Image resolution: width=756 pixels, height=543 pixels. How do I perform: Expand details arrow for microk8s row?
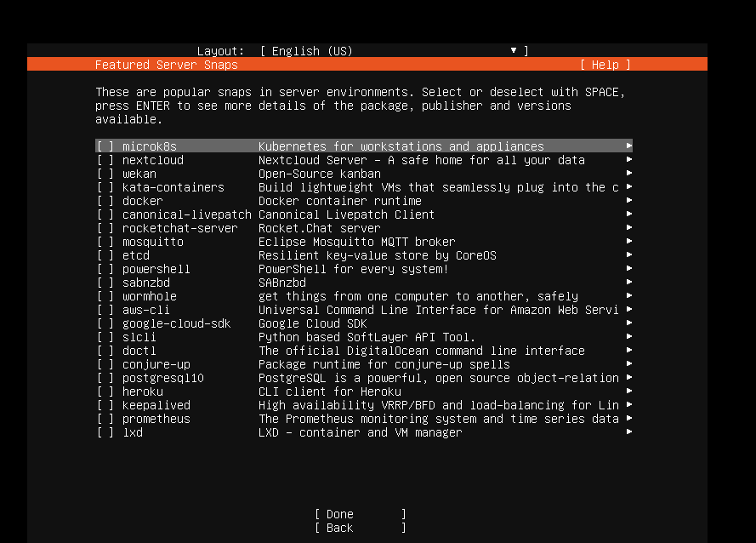tap(628, 146)
